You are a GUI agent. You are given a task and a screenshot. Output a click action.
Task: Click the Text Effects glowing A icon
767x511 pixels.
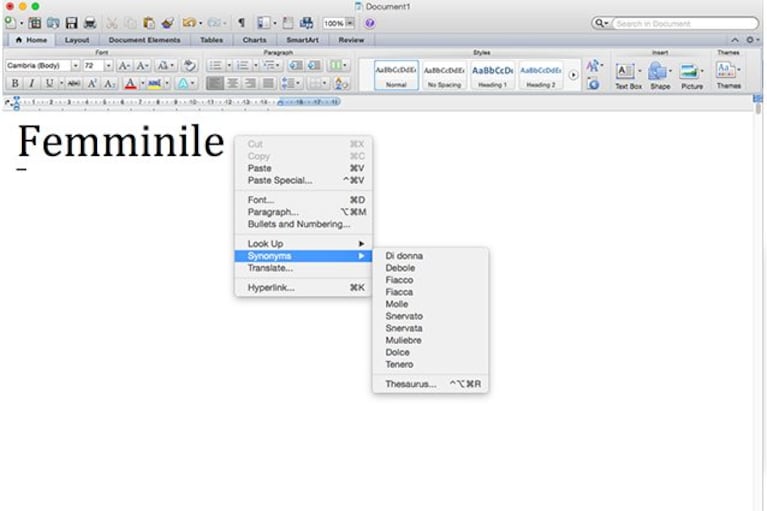[x=183, y=84]
